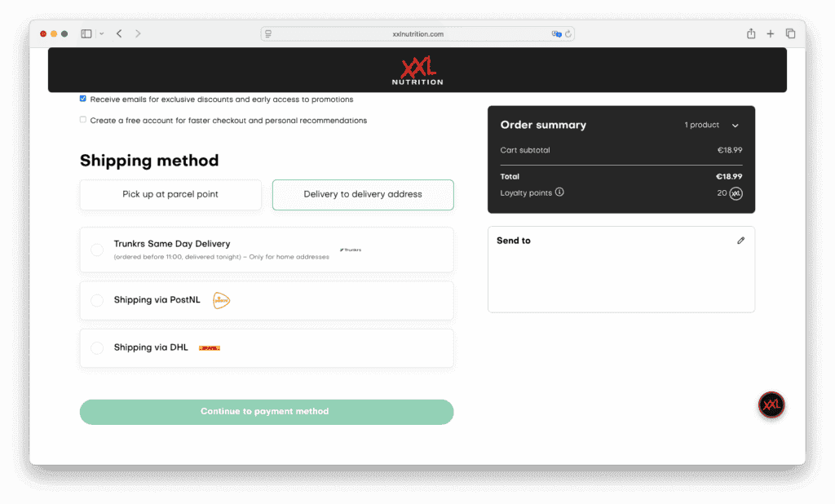The image size is (835, 504).
Task: Click the Loyalty points info icon
Action: (559, 192)
